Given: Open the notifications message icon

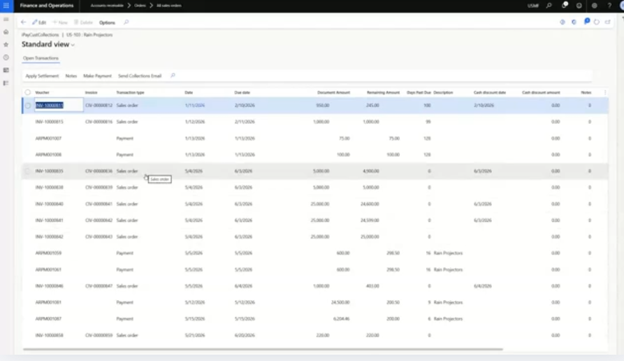Looking at the screenshot, I should pos(564,6).
